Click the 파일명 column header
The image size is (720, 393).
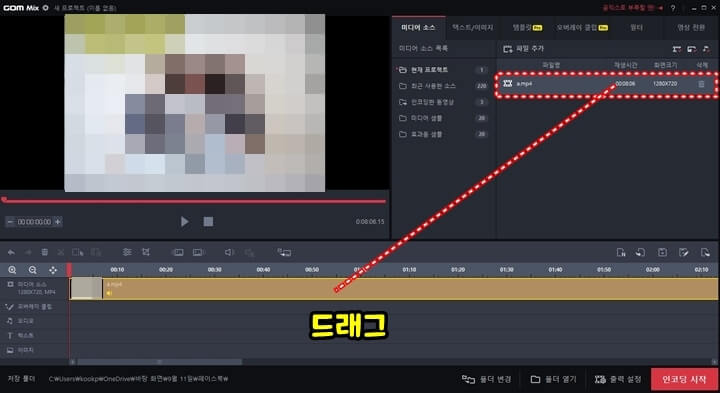pos(551,65)
